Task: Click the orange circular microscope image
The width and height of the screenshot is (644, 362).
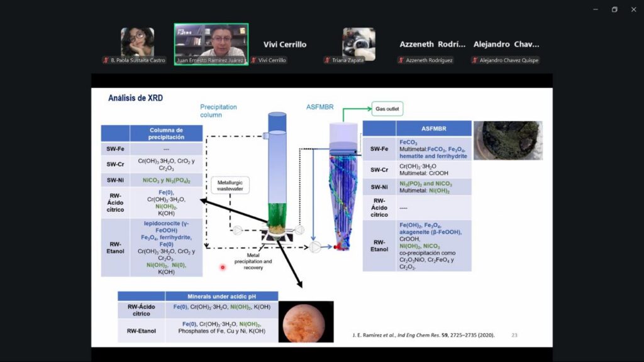Action: (306, 322)
